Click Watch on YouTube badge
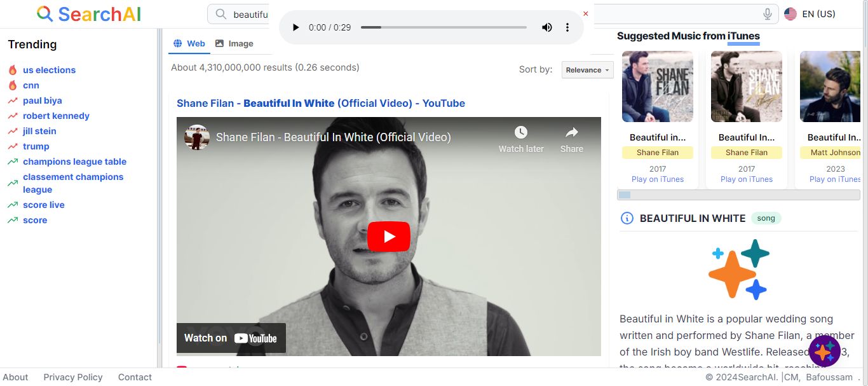Screen dimensions: 868x386 (x=231, y=338)
